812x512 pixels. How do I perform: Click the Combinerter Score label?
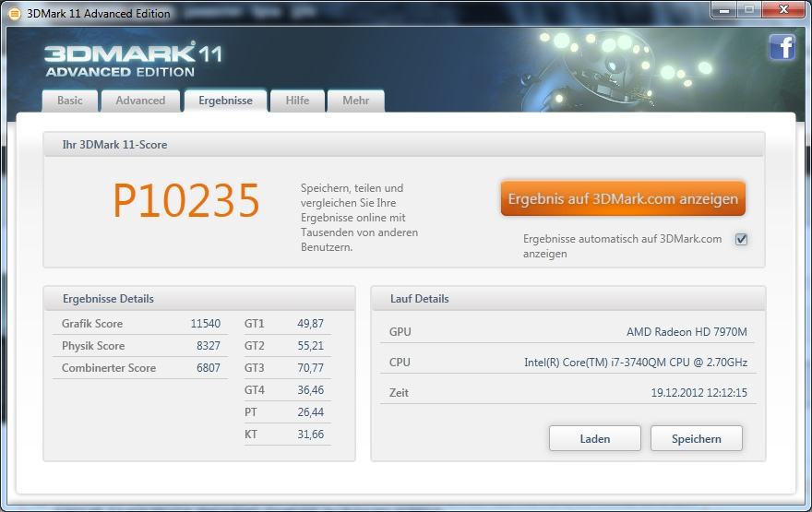click(x=109, y=368)
